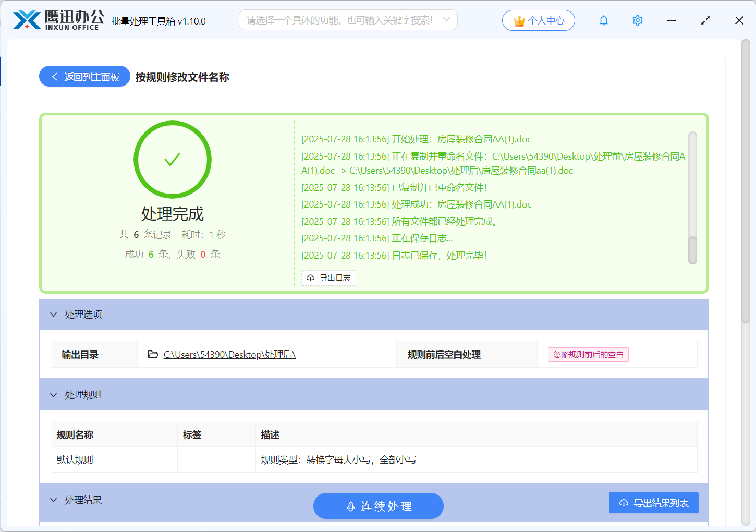Click the log panel scrollbar thumb
The width and height of the screenshot is (756, 532).
coord(692,250)
